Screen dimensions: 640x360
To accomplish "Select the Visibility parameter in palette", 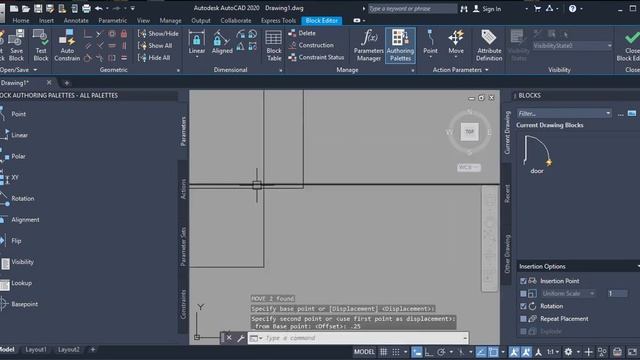I will (x=17, y=262).
